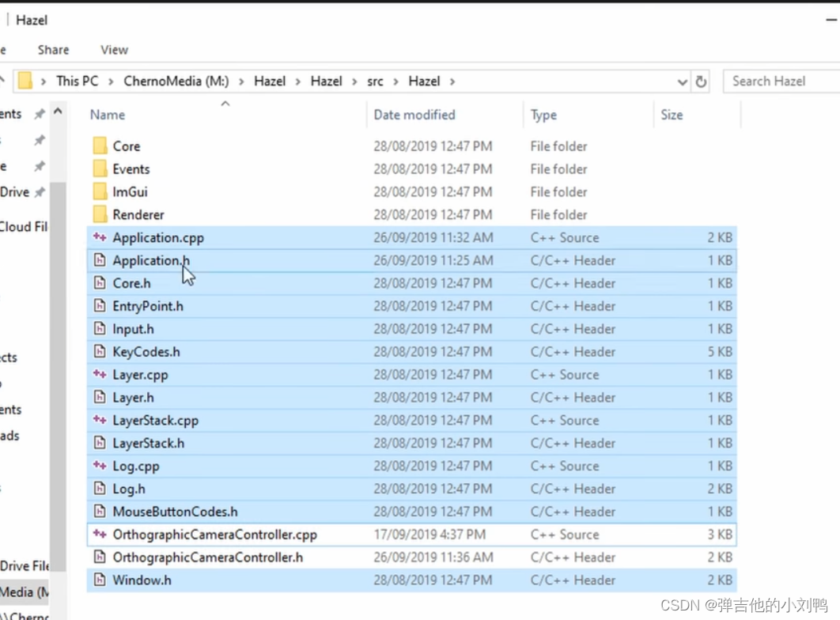
Task: Click the Log.h file icon
Action: point(100,488)
